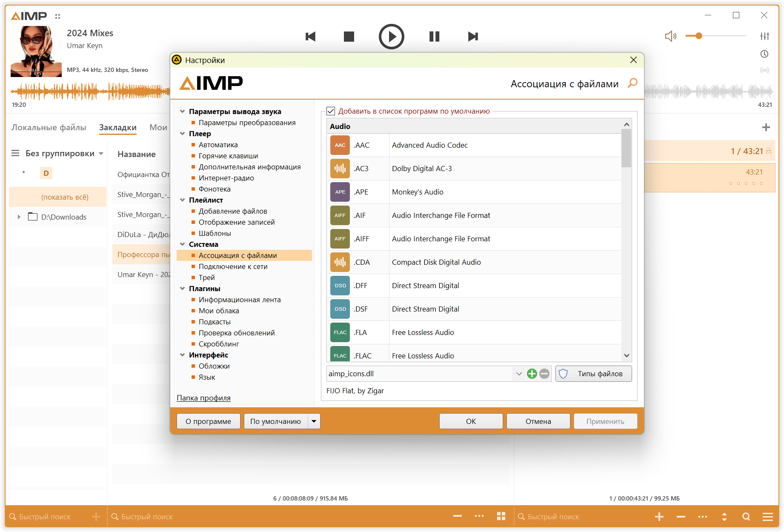
Task: Open the grouping list hamburger icon
Action: (x=15, y=153)
